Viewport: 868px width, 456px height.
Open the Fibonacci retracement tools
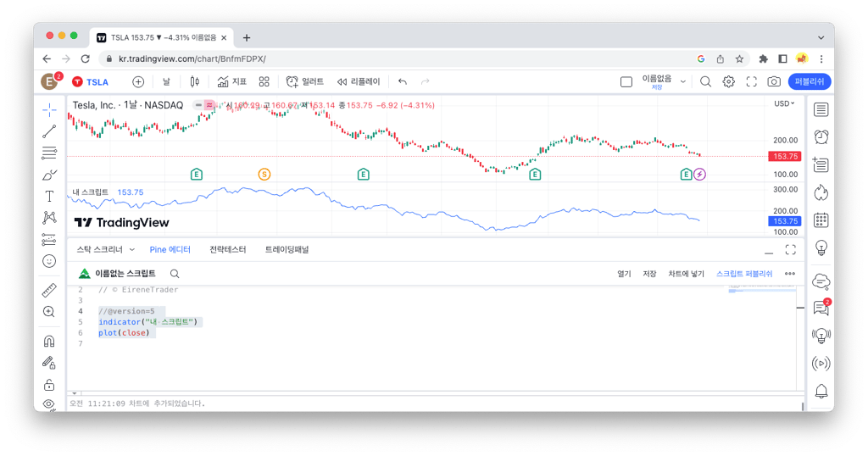[49, 153]
